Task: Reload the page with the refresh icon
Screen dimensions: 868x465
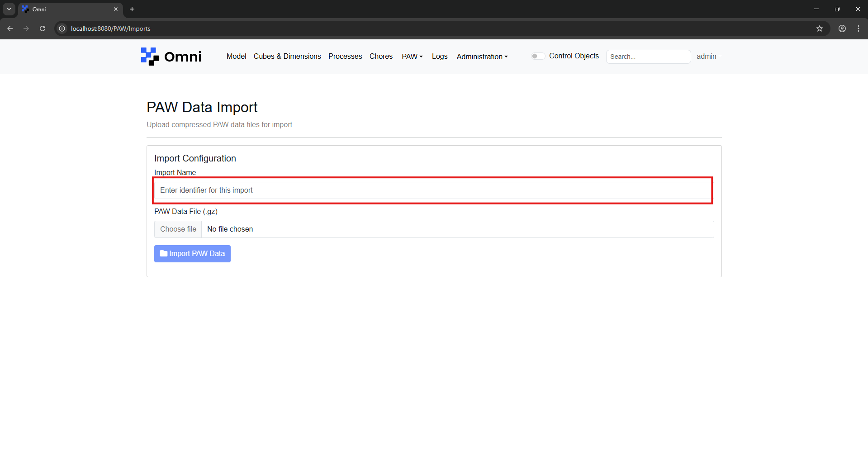Action: (x=43, y=28)
